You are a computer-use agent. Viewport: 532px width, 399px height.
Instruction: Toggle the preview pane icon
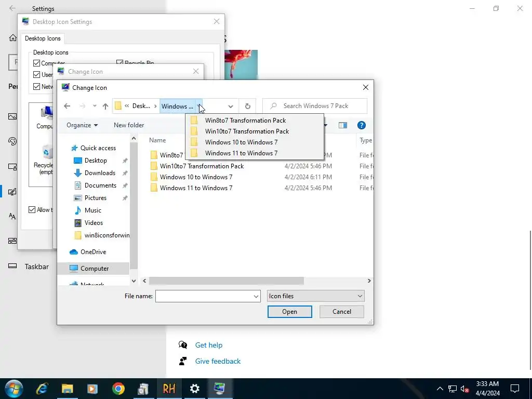(x=343, y=125)
